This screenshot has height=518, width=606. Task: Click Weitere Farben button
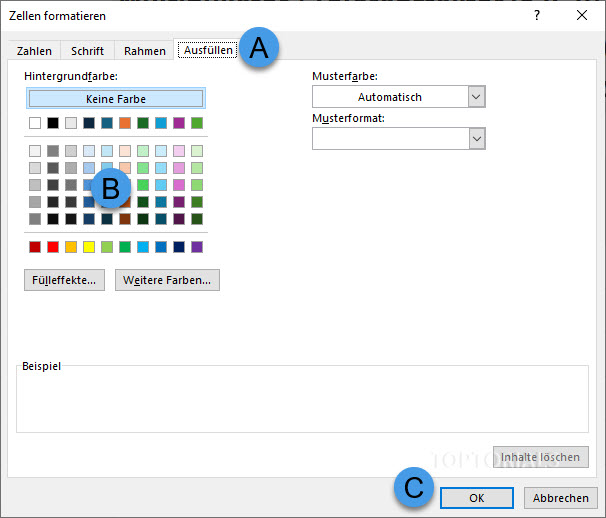(x=167, y=280)
